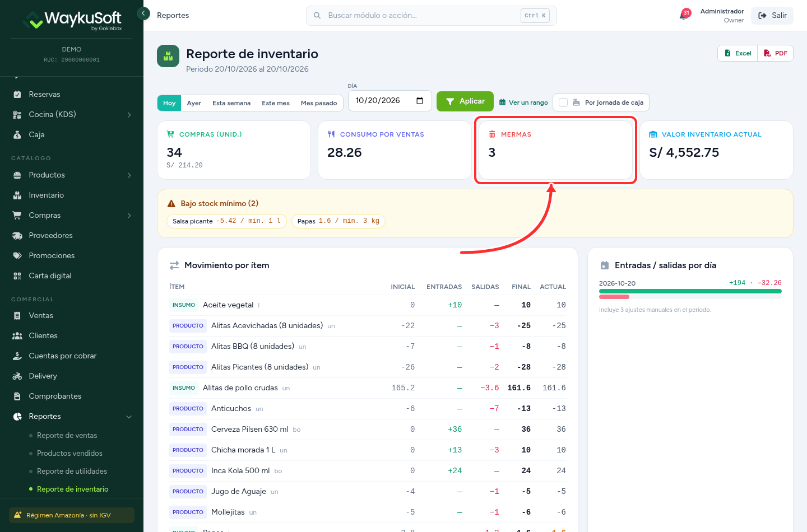Viewport: 807px width, 532px height.
Task: Click the red salidas bar for 2026-10-20
Action: 614,297
